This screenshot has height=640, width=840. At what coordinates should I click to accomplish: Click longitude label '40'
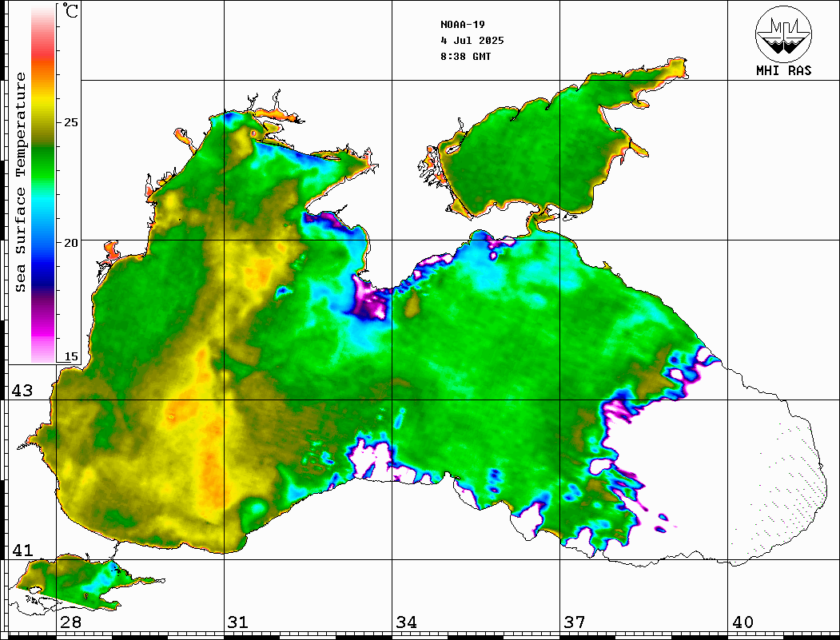pos(742,622)
